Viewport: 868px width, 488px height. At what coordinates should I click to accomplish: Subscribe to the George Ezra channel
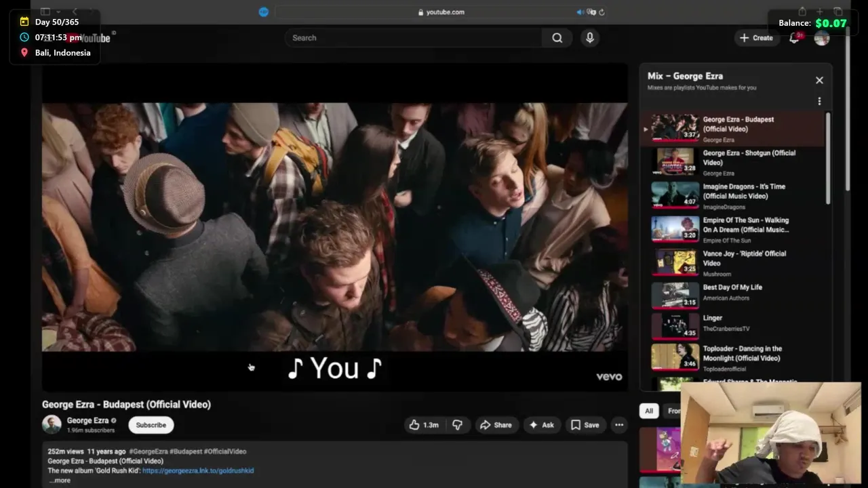(x=151, y=425)
